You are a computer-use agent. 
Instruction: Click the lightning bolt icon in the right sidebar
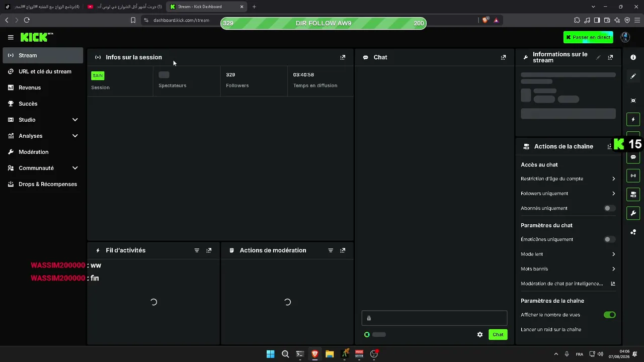[x=633, y=120]
